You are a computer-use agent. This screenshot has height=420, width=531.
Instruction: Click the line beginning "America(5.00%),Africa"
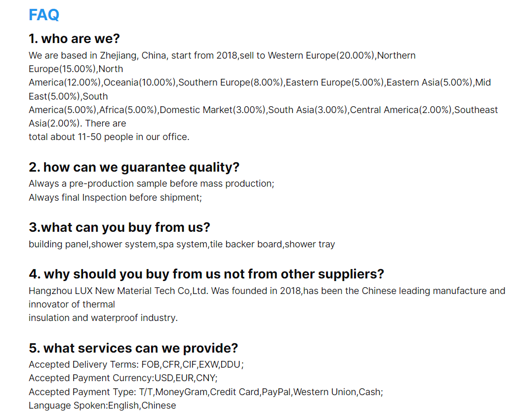coord(263,110)
